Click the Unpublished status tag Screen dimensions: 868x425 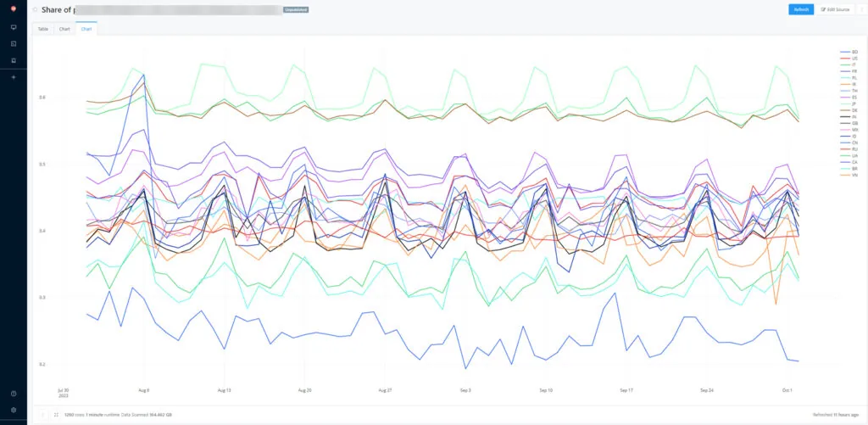[x=296, y=9]
